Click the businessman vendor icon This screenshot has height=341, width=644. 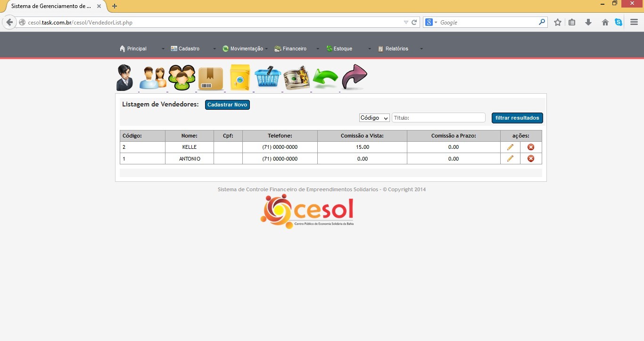click(125, 78)
